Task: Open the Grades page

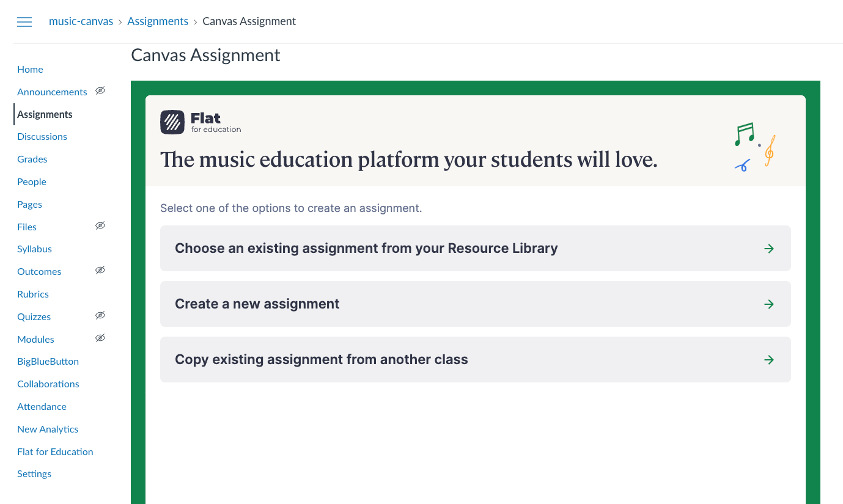Action: (32, 159)
